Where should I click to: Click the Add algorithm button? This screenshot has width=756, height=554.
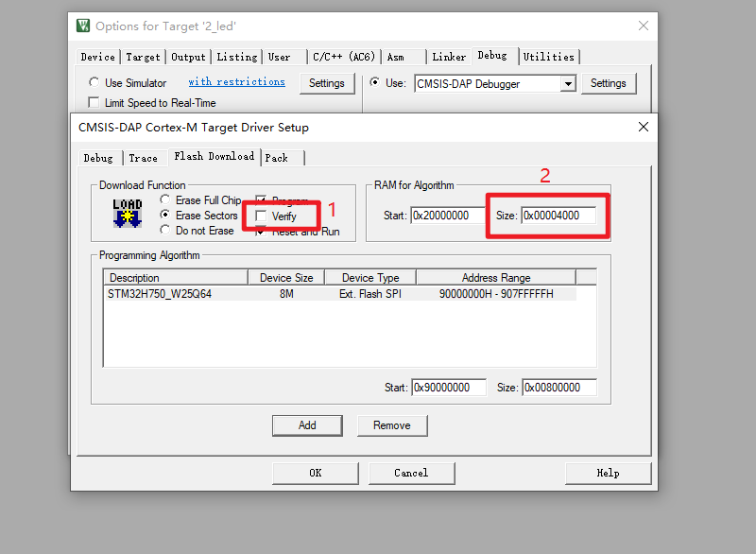(307, 425)
